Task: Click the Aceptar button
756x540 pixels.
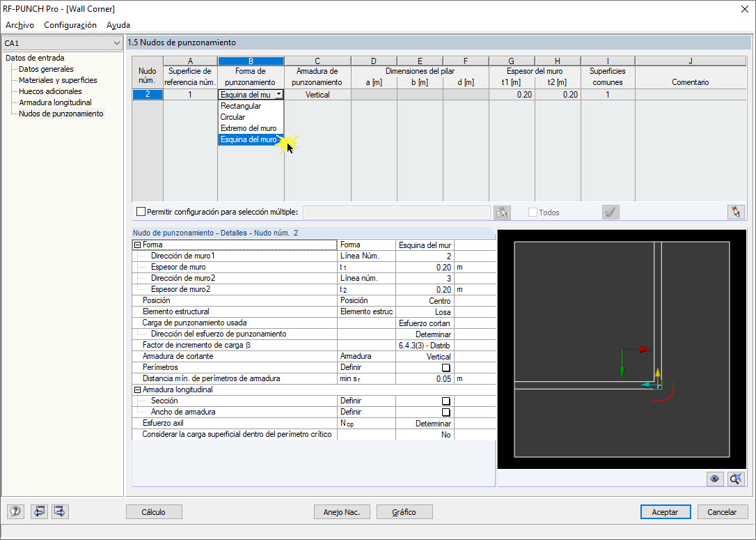Action: pyautogui.click(x=666, y=512)
